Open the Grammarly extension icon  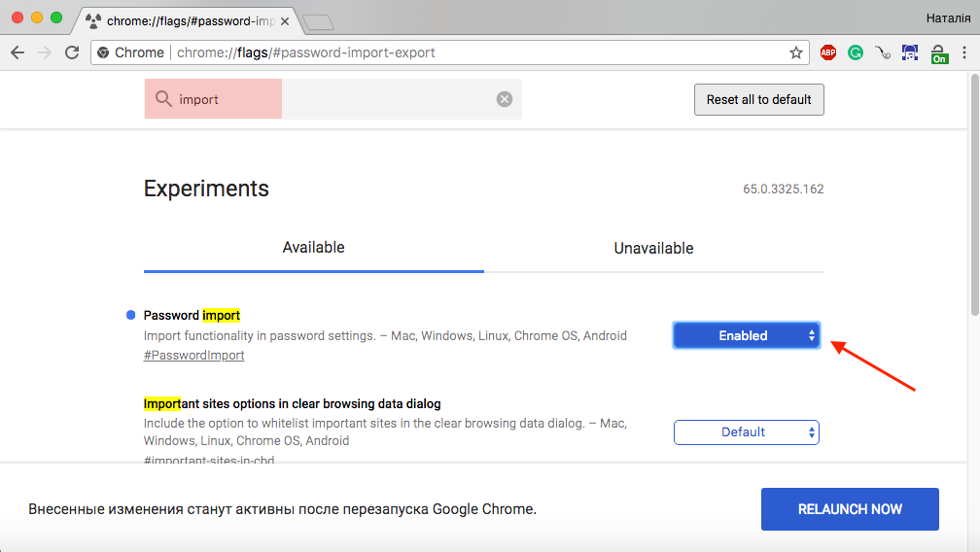[856, 52]
